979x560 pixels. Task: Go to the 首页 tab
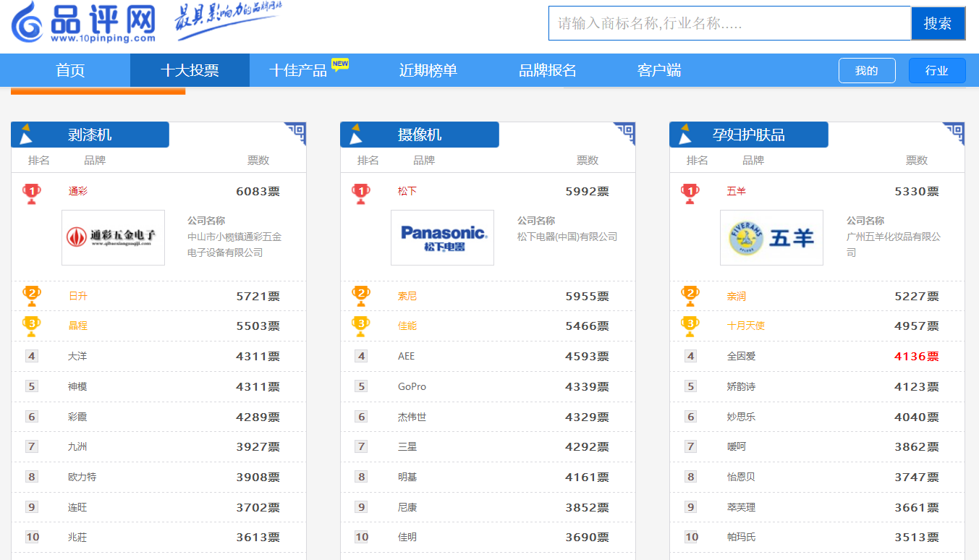click(70, 70)
